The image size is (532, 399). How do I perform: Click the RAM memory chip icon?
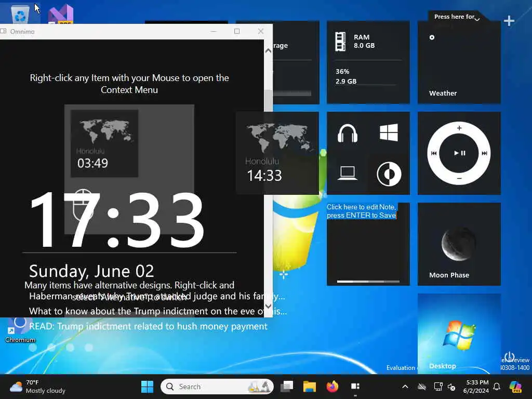(340, 42)
